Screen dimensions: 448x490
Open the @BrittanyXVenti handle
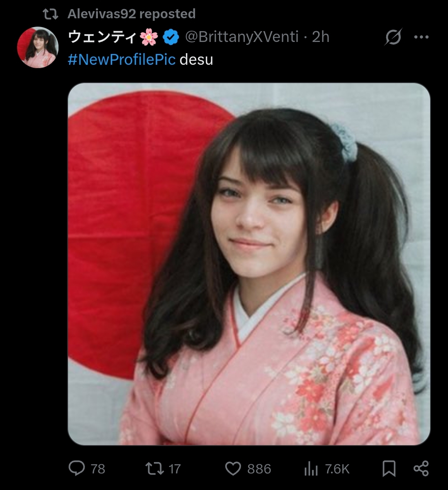click(x=242, y=37)
